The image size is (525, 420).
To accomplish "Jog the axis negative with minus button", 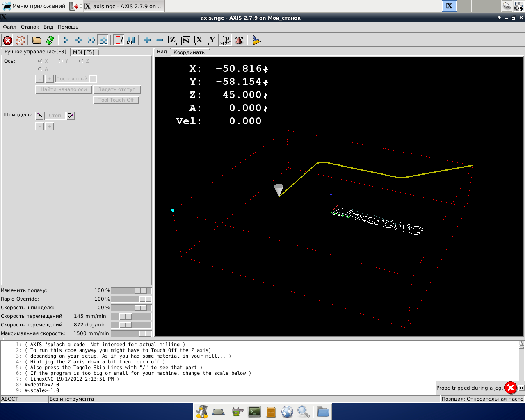I will click(x=40, y=79).
